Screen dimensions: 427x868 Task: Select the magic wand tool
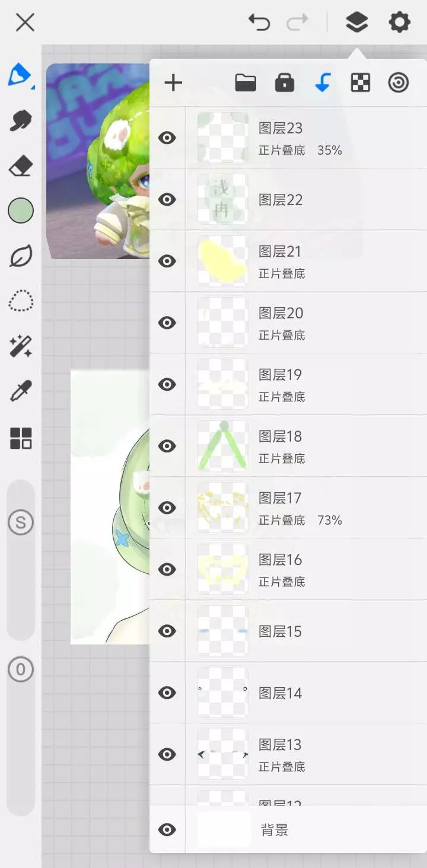click(x=21, y=346)
